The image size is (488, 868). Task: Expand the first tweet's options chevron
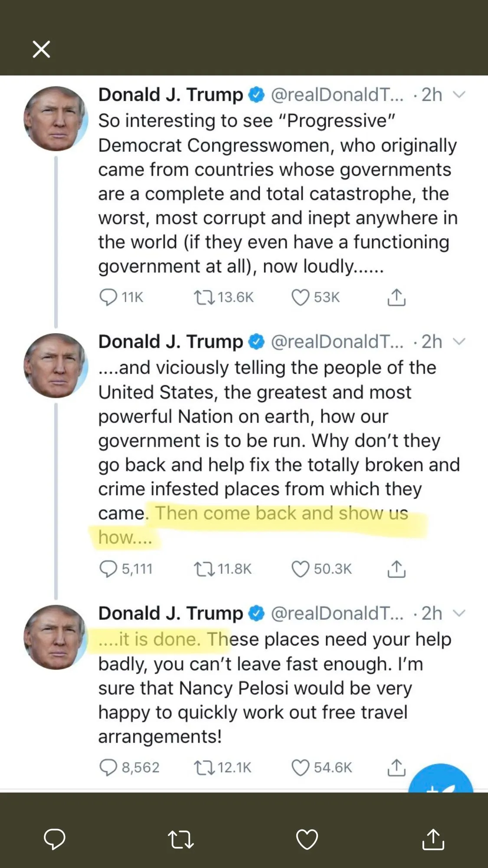point(459,95)
